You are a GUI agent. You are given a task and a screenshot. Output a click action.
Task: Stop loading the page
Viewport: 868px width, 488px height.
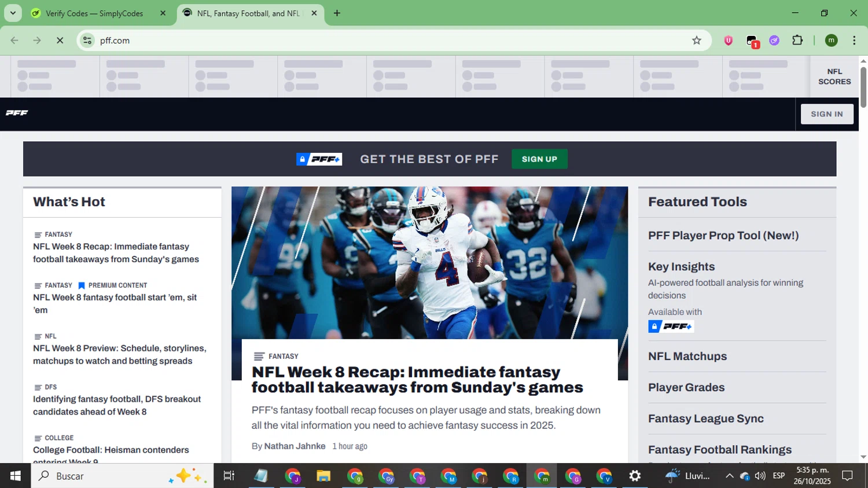[x=60, y=41]
